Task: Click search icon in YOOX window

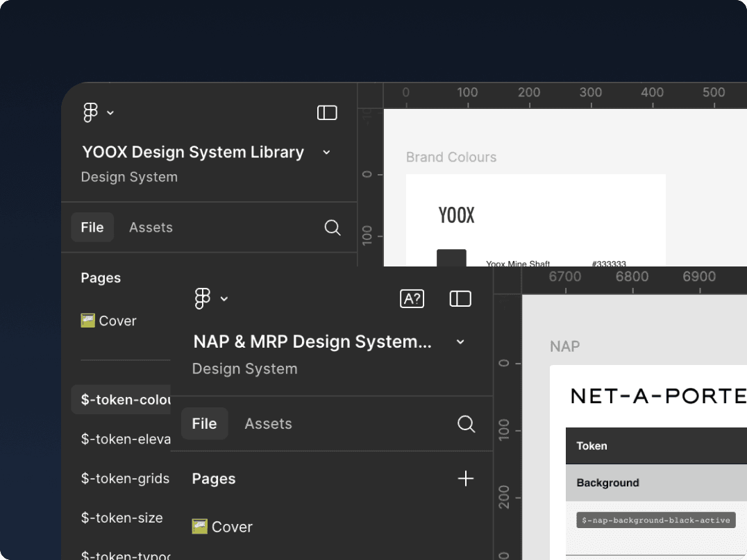Action: tap(333, 228)
